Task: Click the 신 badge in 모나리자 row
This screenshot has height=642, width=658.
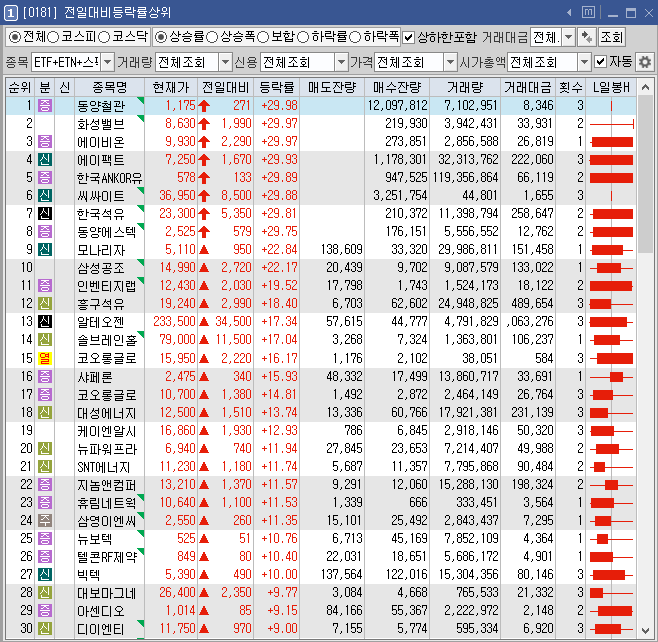Action: tap(45, 250)
